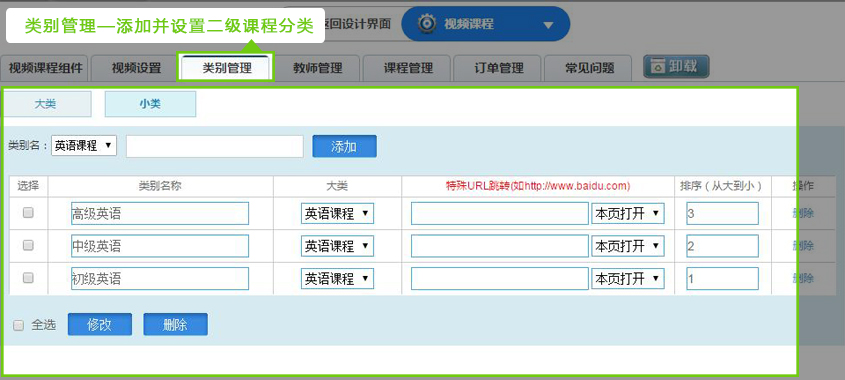This screenshot has width=845, height=380.
Task: Tick the checkbox for 中级英语 row
Action: click(x=28, y=245)
